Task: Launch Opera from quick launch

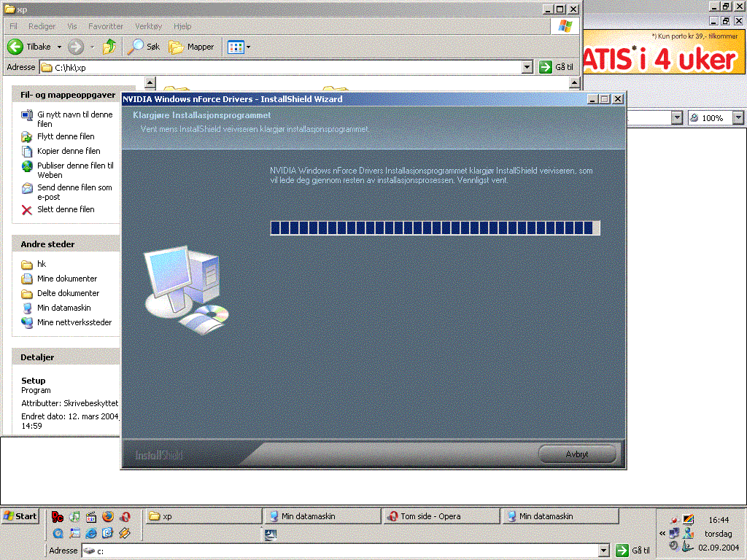Action: (x=125, y=517)
